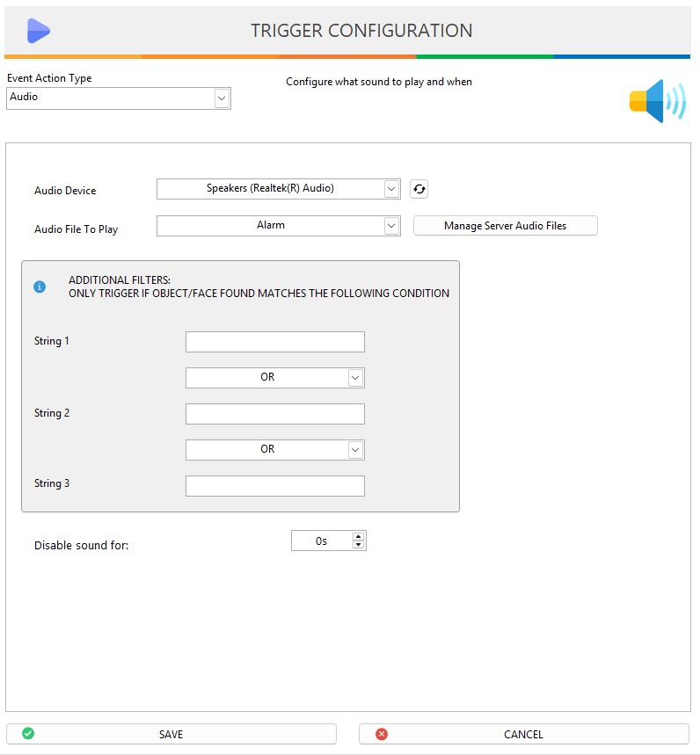Decrease the Disable sound for duration
Screen dimensions: 700x755
pos(358,545)
